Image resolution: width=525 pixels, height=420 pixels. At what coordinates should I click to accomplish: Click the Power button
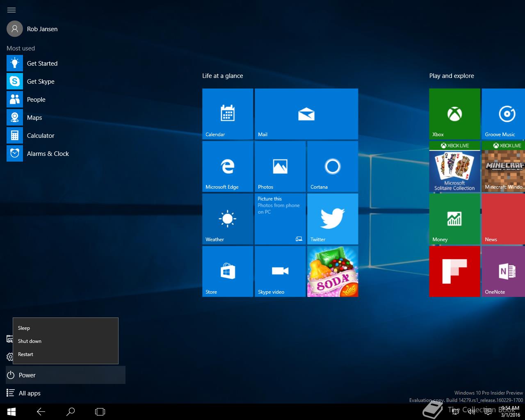[66, 375]
